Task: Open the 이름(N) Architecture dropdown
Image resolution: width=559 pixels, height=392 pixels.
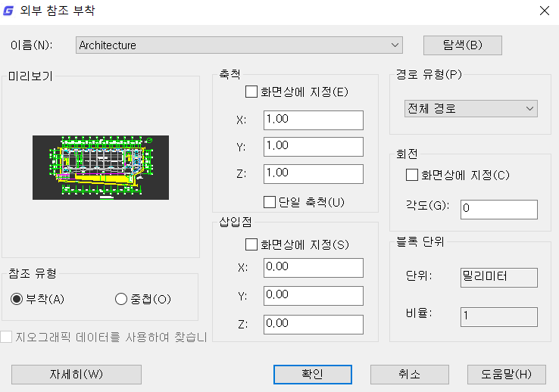Action: point(239,45)
